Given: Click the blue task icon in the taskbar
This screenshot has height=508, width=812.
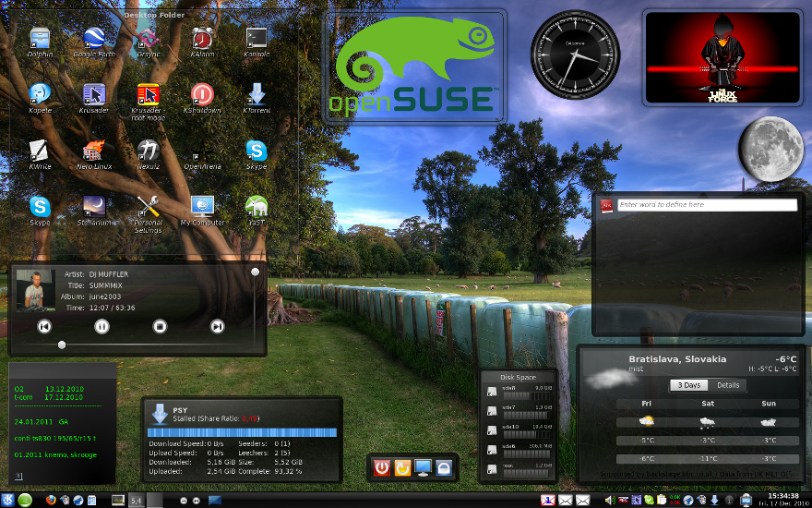Looking at the screenshot, I should point(215,501).
